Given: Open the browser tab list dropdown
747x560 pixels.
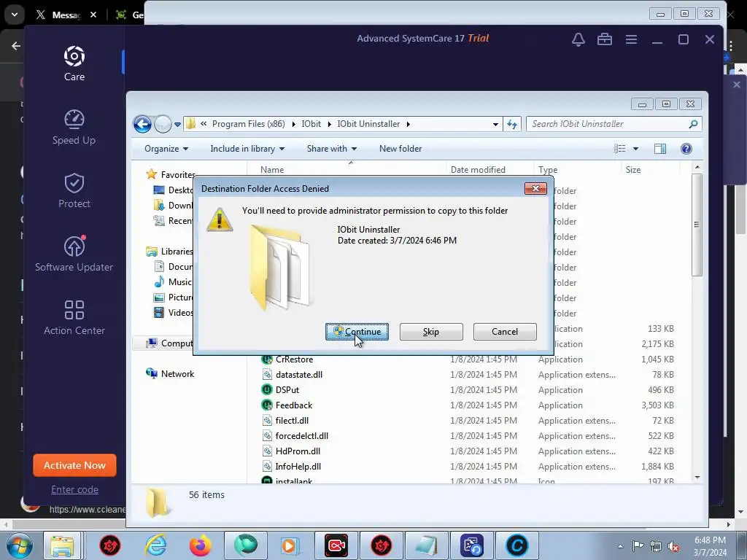Looking at the screenshot, I should click(x=15, y=15).
